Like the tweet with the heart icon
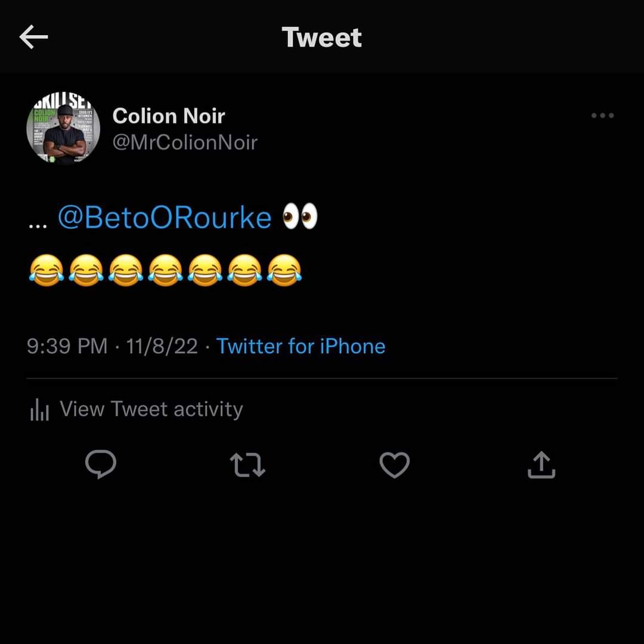This screenshot has width=644, height=644. pos(395,465)
